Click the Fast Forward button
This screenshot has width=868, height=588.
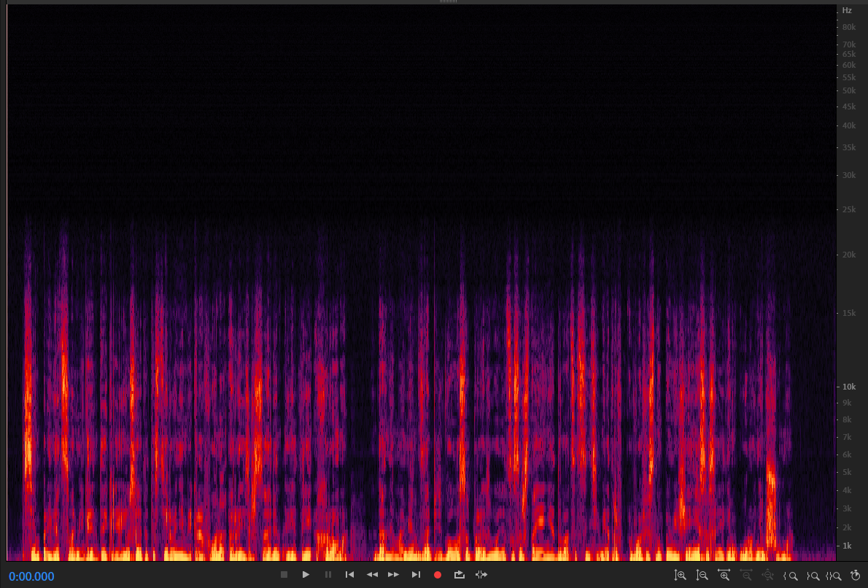[394, 575]
